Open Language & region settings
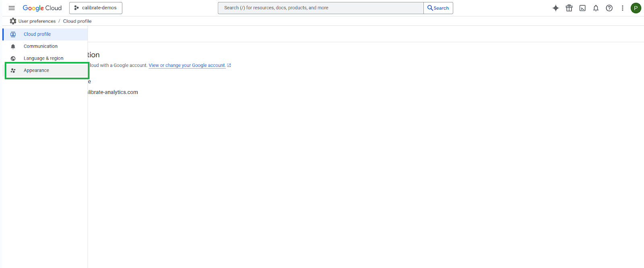This screenshot has width=644, height=268. (45, 58)
